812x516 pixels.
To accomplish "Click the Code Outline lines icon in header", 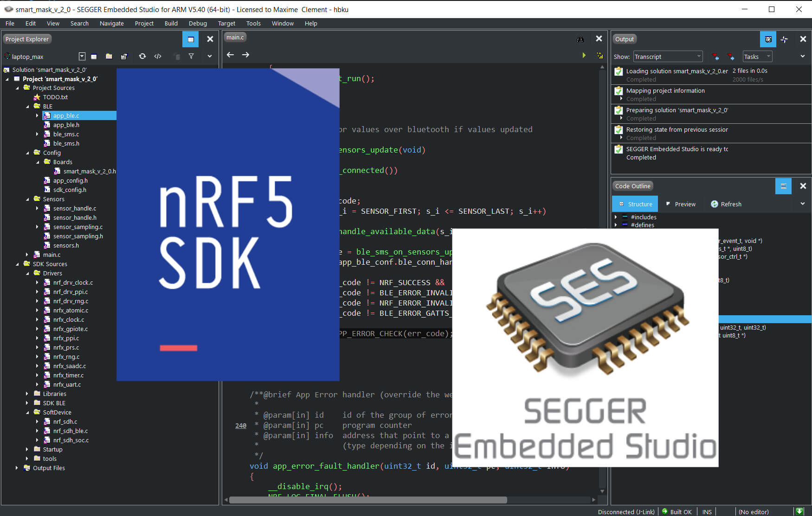I will pos(783,186).
